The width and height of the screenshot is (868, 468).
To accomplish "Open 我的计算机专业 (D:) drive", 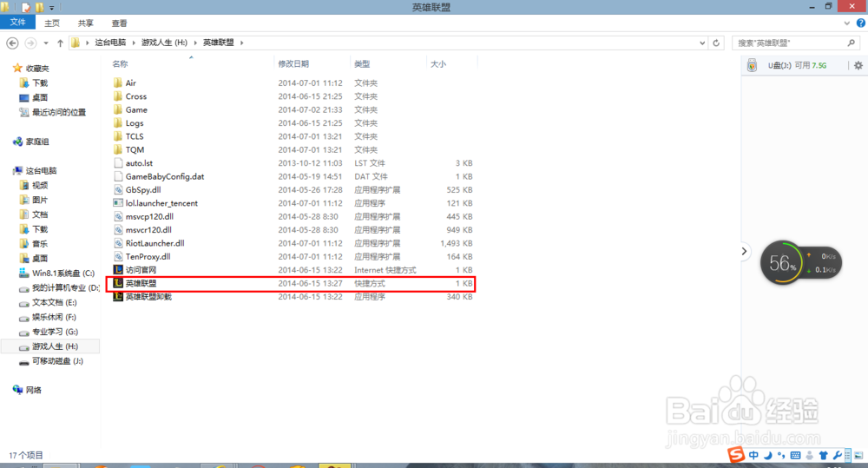I will click(x=65, y=287).
